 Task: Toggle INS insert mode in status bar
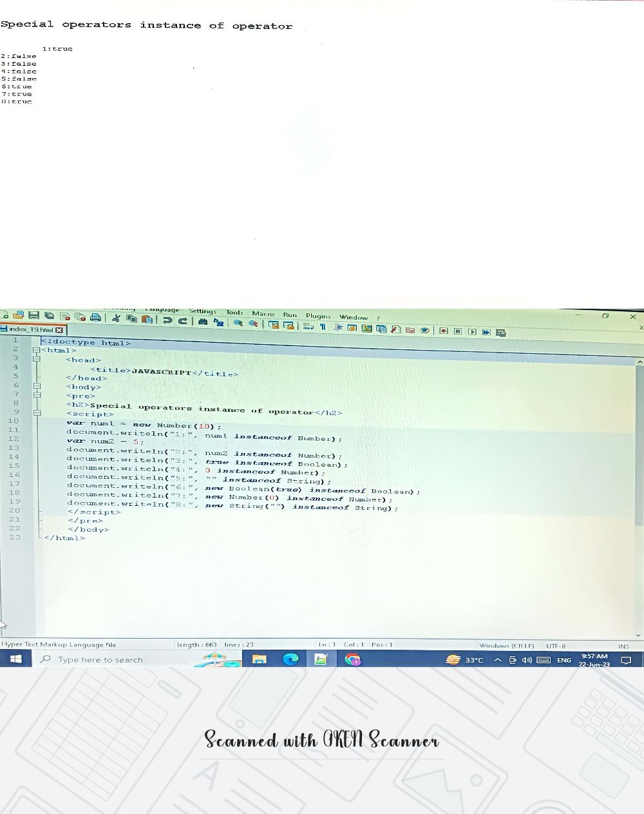pos(623,646)
